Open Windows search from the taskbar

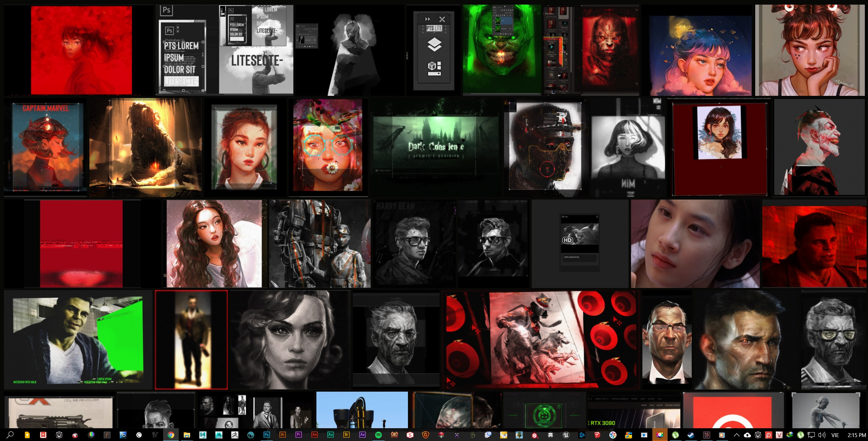pyautogui.click(x=10, y=435)
